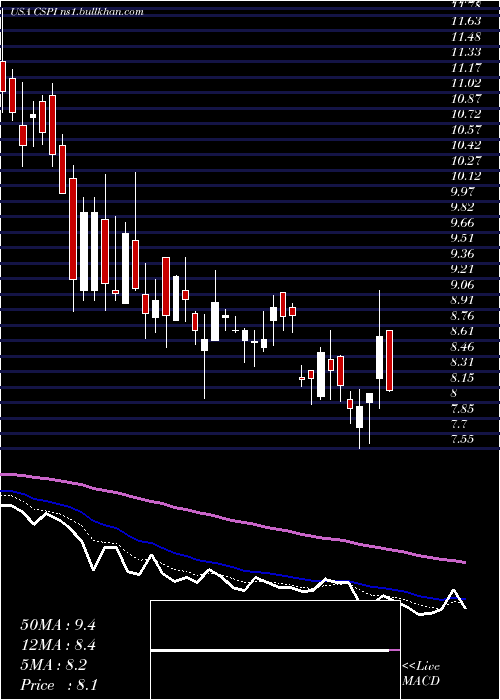Click the 11.63 price axis label

coord(466,21)
